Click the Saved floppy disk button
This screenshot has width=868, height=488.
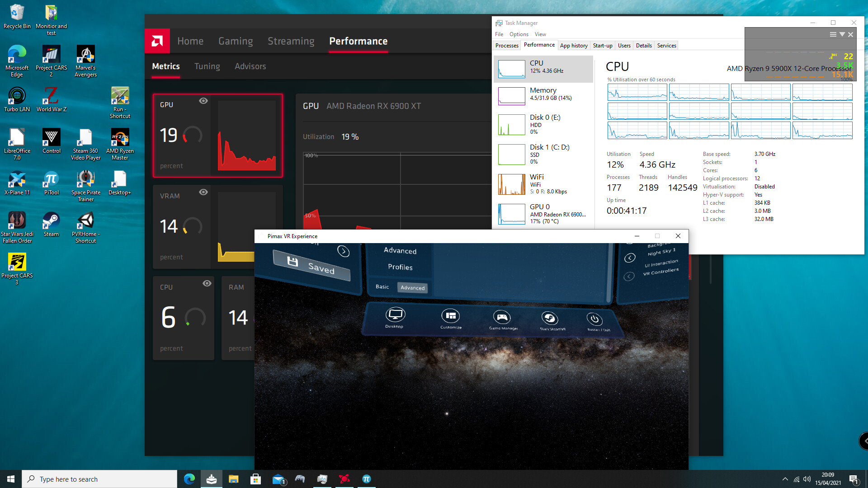[x=311, y=265]
